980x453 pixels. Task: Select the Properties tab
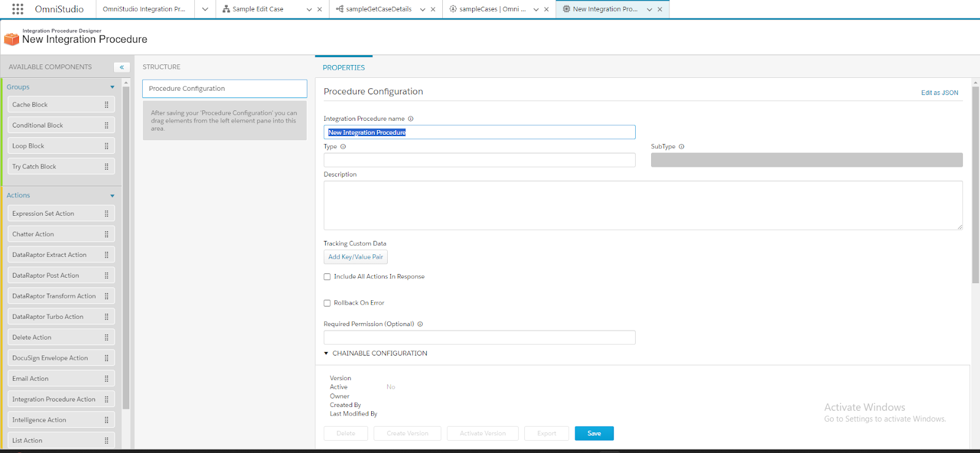pos(344,67)
